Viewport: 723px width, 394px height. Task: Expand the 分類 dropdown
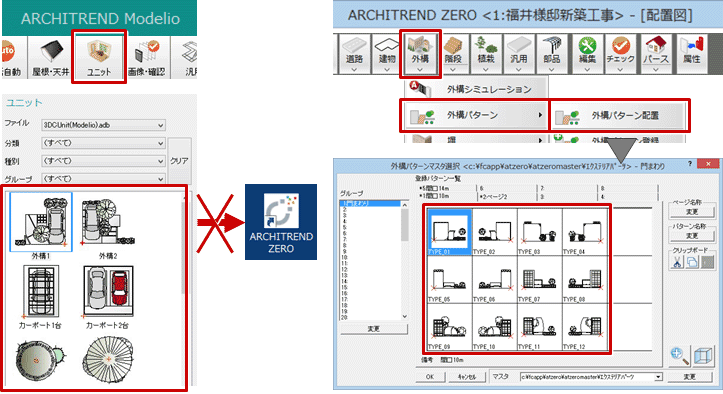103,143
